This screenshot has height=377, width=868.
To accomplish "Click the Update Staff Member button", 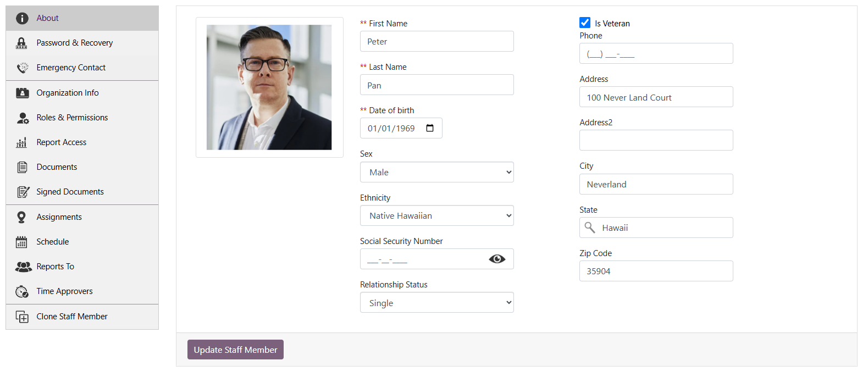I will click(235, 350).
